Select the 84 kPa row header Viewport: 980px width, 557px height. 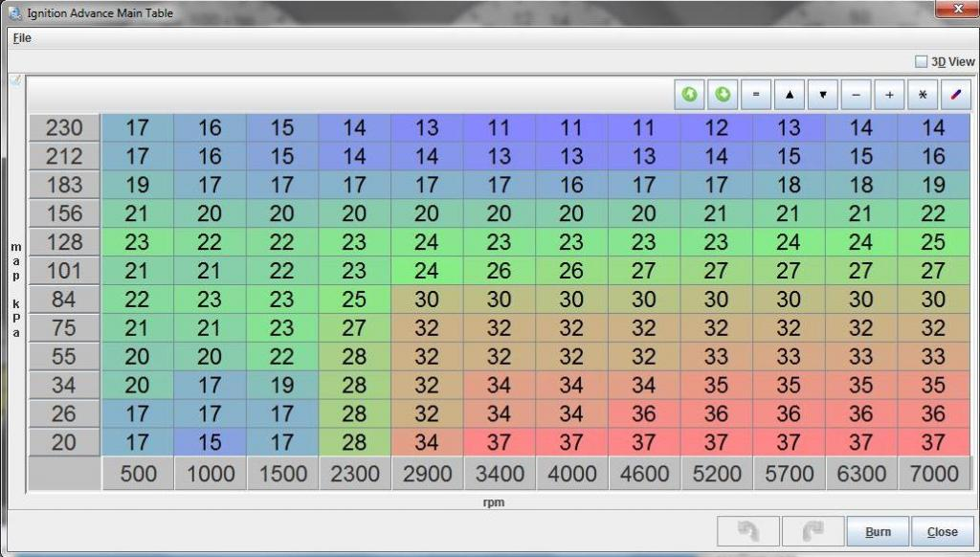(64, 300)
